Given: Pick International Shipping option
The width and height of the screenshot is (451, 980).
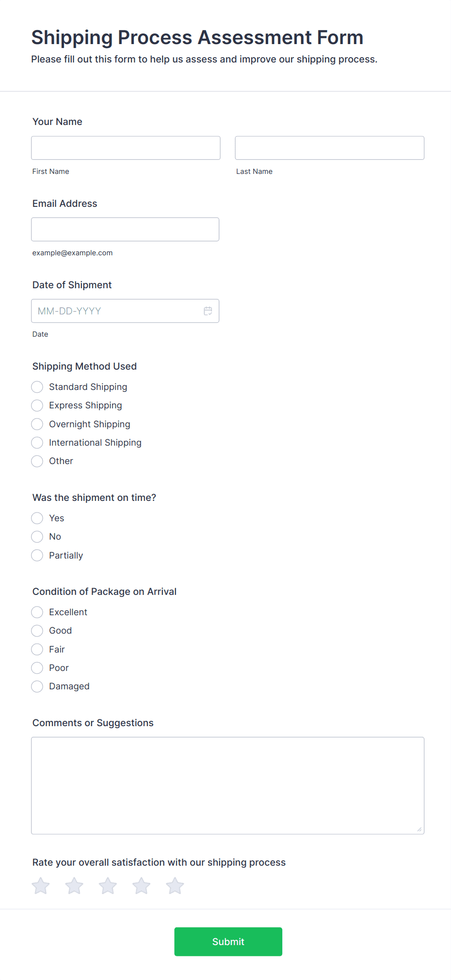Looking at the screenshot, I should (x=37, y=443).
